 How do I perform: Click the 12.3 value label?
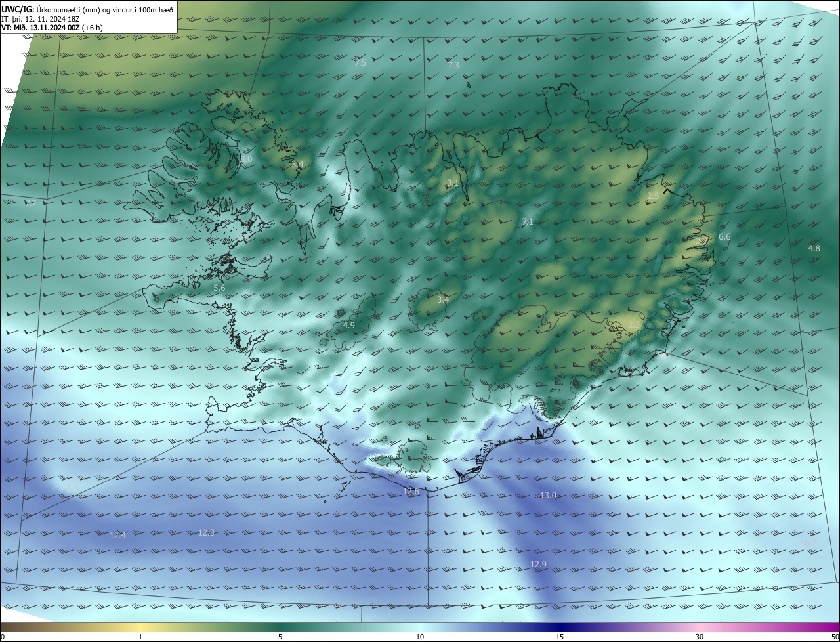(x=206, y=532)
